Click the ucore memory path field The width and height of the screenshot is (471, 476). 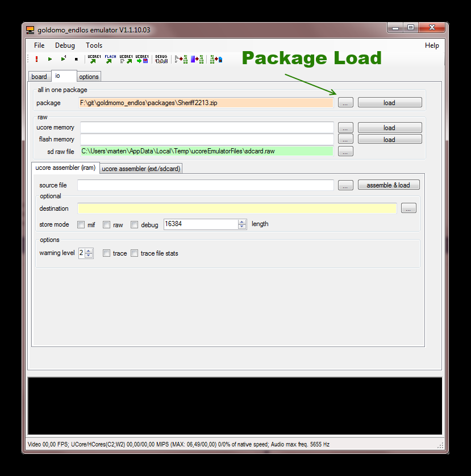coord(207,127)
